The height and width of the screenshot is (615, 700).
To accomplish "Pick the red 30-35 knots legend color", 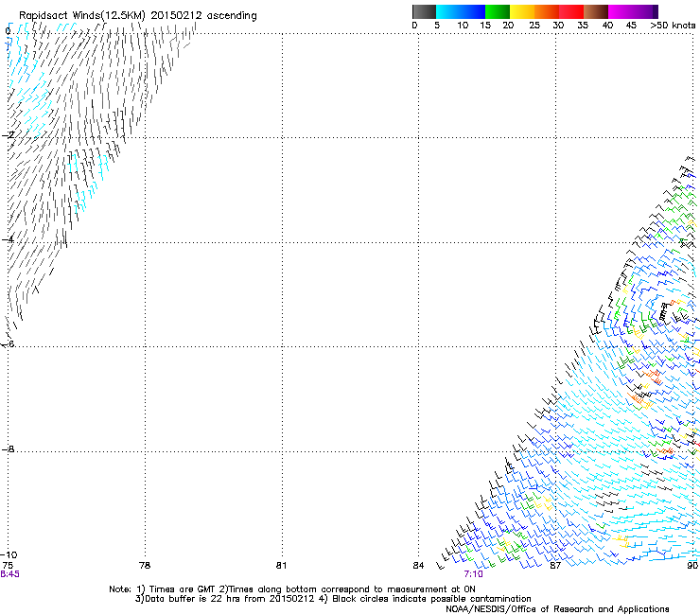I will tap(571, 11).
